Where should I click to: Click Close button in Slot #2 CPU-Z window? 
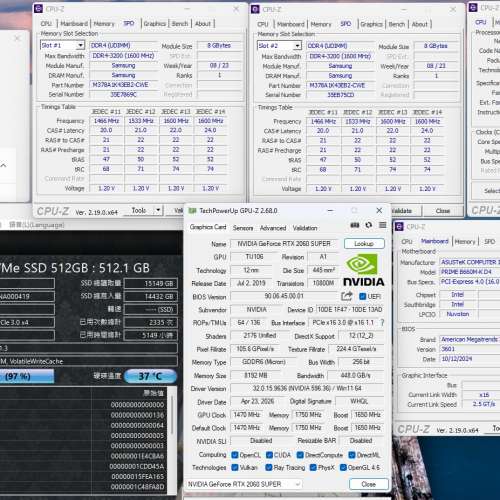point(443,211)
